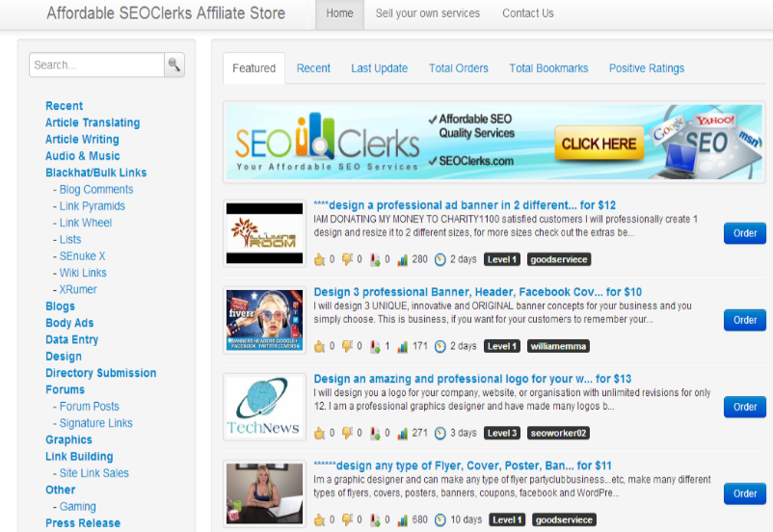Open SEnuke X subcategory

click(82, 256)
